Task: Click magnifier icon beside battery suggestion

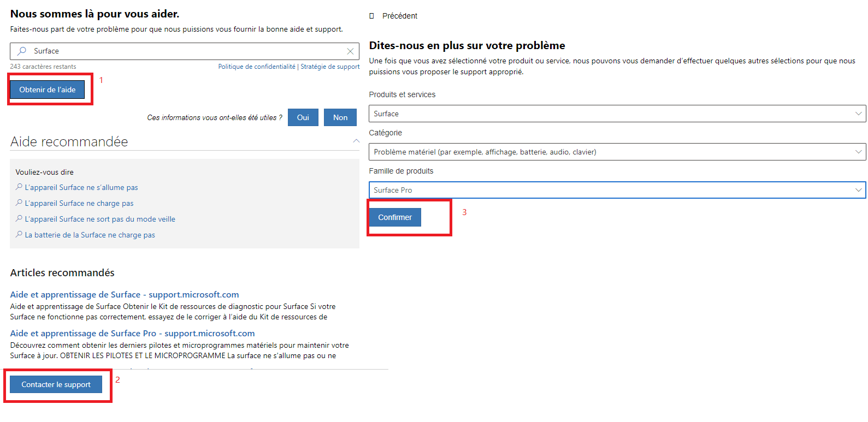Action: tap(19, 234)
